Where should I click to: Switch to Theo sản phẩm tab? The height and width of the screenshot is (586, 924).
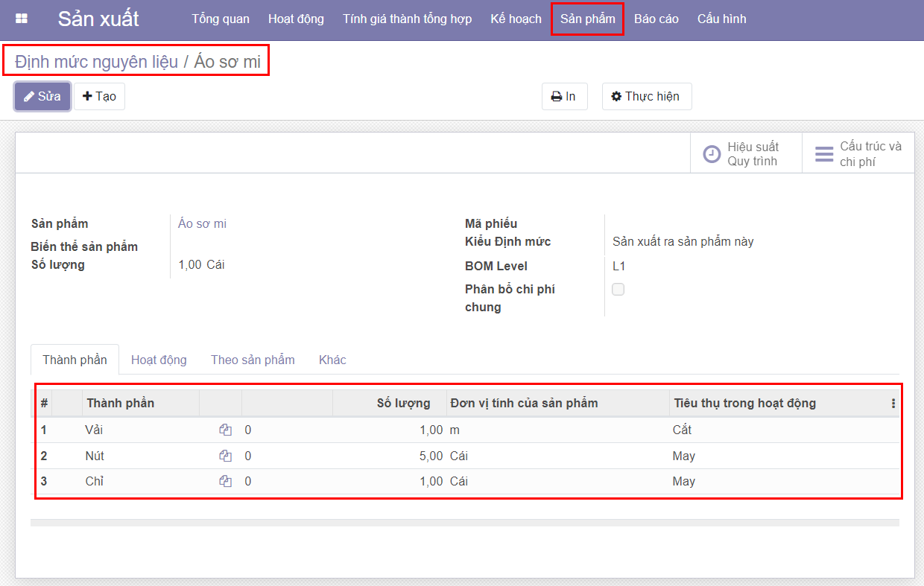(253, 360)
